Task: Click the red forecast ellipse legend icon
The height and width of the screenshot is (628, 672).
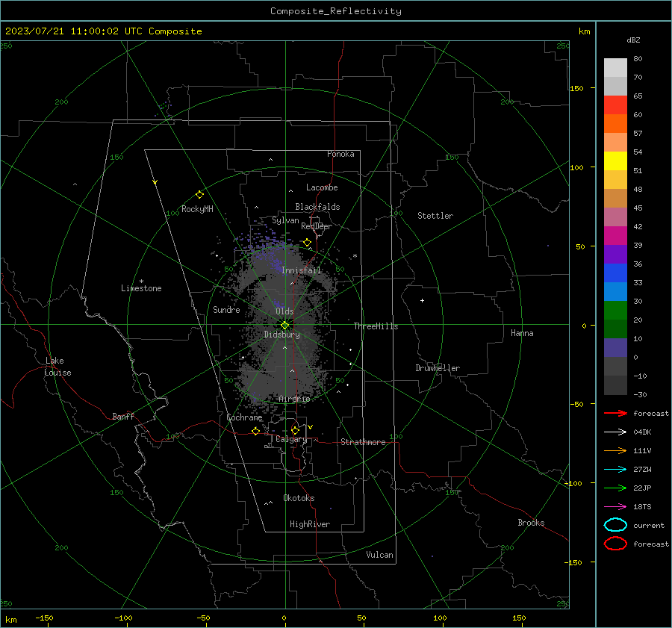Action: click(x=615, y=544)
